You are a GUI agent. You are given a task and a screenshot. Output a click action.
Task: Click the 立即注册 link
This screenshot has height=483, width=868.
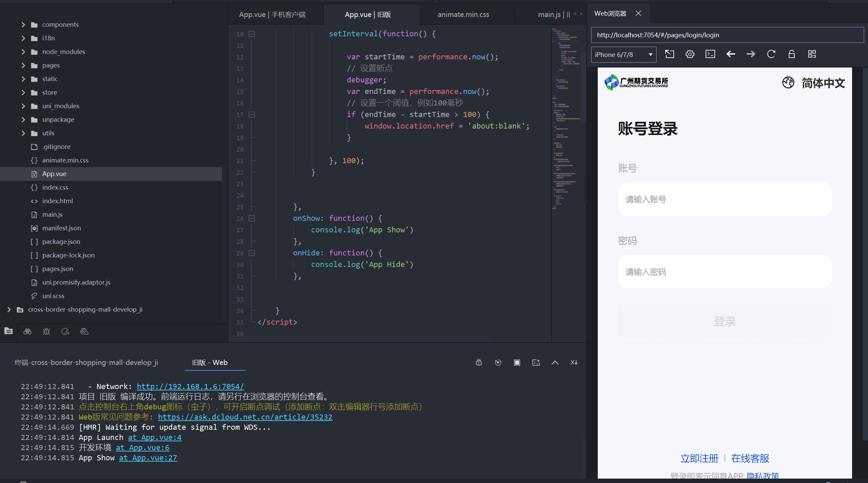click(x=699, y=459)
